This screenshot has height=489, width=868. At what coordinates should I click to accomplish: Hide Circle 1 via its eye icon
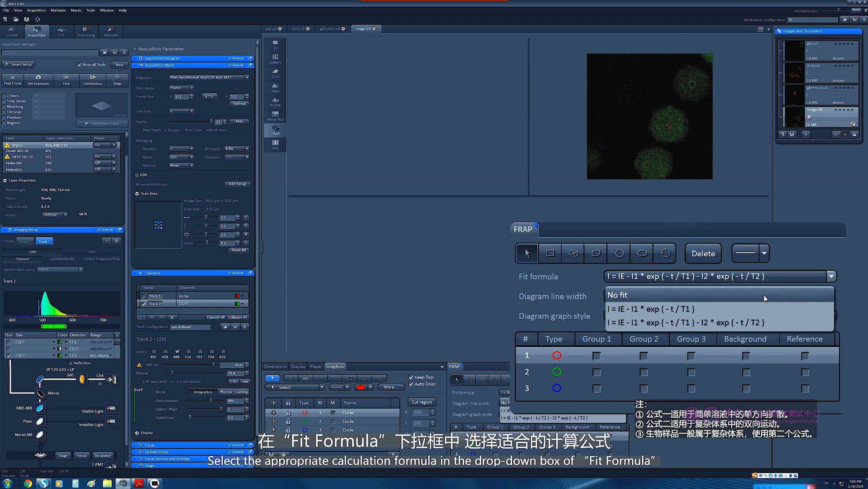click(x=273, y=412)
